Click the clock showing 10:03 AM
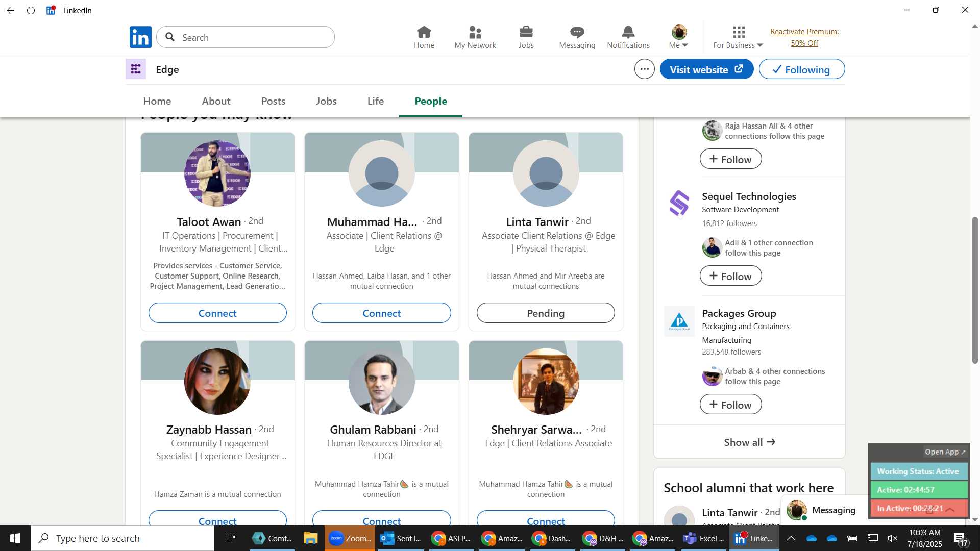The width and height of the screenshot is (980, 551). pos(924,533)
